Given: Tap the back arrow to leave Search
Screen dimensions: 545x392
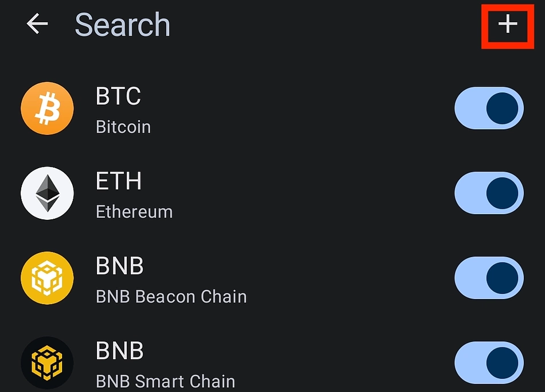Looking at the screenshot, I should click(36, 24).
